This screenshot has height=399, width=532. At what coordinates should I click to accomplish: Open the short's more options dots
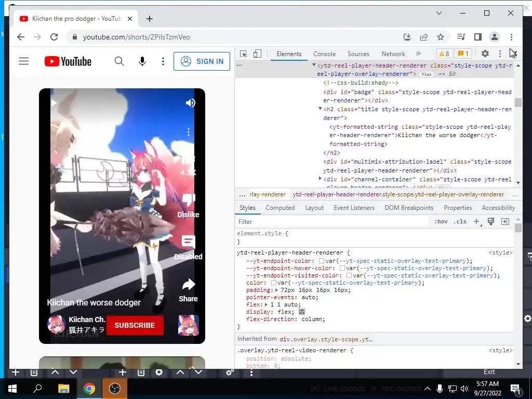pyautogui.click(x=189, y=132)
